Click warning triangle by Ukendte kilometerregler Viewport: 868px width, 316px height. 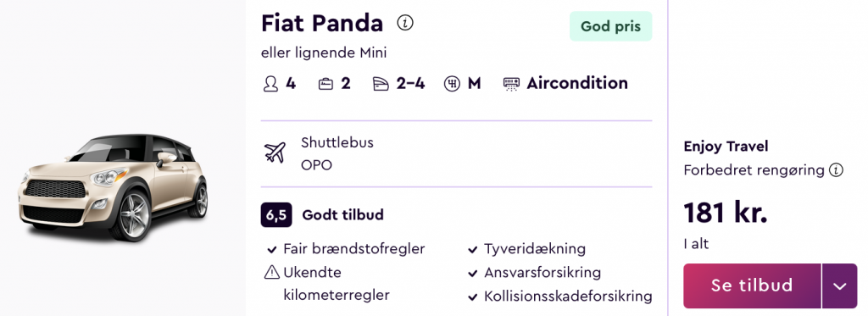272,272
